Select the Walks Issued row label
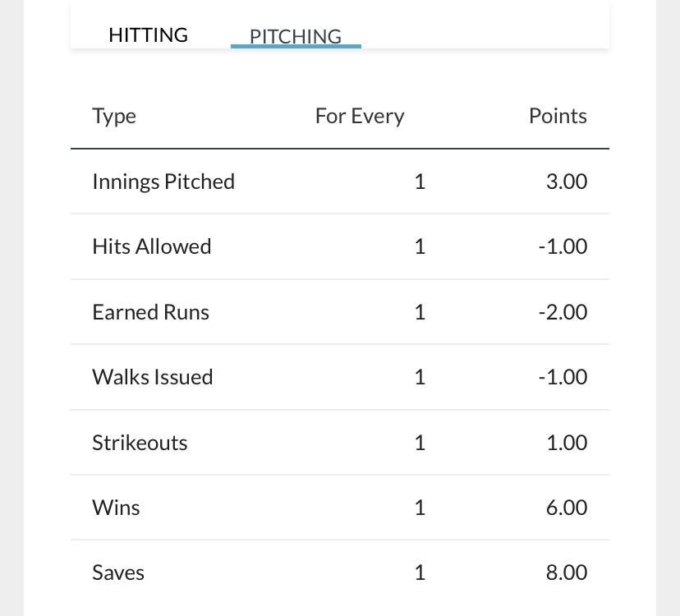Viewport: 680px width, 616px height. 152,376
